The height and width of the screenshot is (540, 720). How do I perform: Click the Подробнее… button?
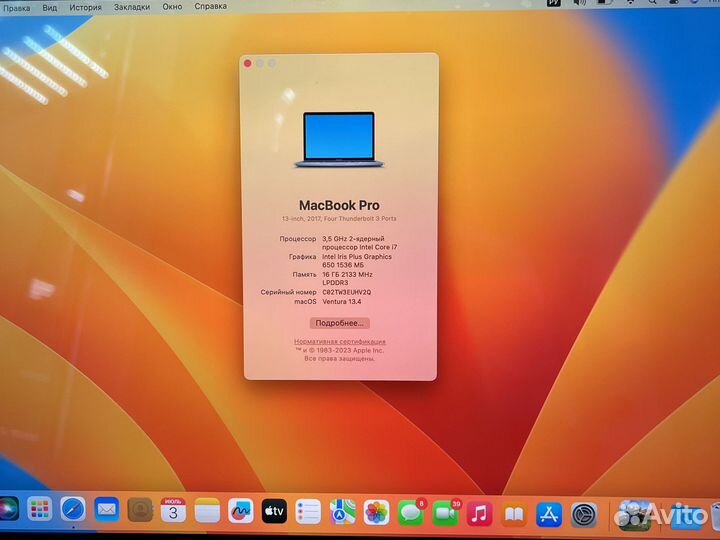(339, 323)
